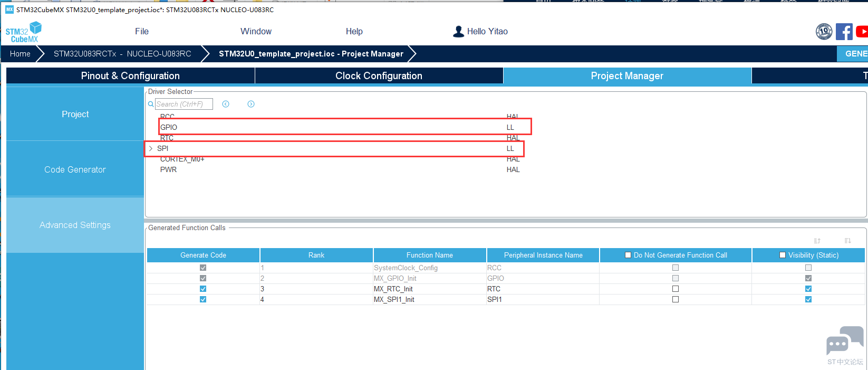Check Visibility (Static) header checkbox
868x370 pixels.
tap(783, 255)
